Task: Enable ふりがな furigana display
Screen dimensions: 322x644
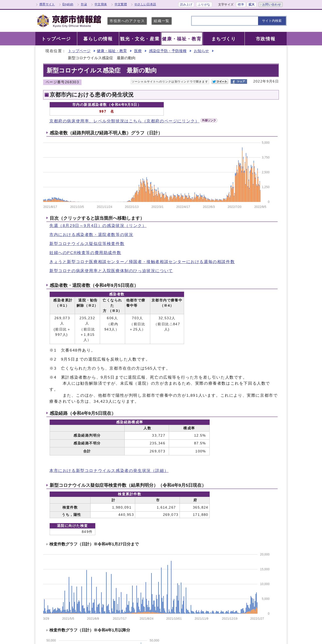Action: [204, 5]
